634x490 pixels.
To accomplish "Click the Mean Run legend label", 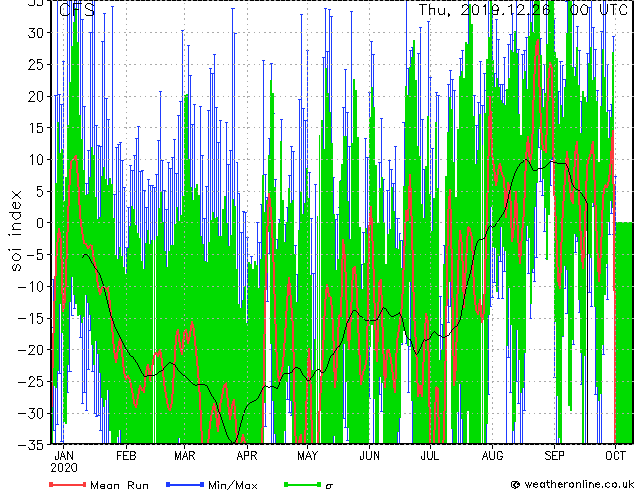I will click(119, 485).
